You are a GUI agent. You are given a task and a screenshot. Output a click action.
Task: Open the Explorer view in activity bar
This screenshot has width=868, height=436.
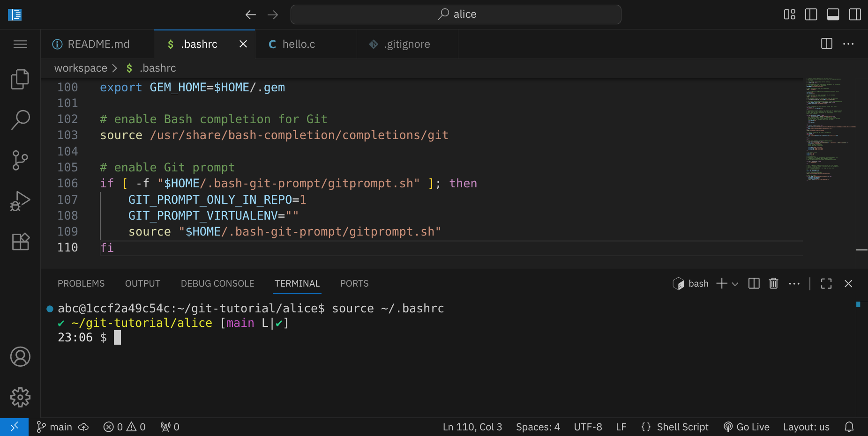pyautogui.click(x=20, y=80)
